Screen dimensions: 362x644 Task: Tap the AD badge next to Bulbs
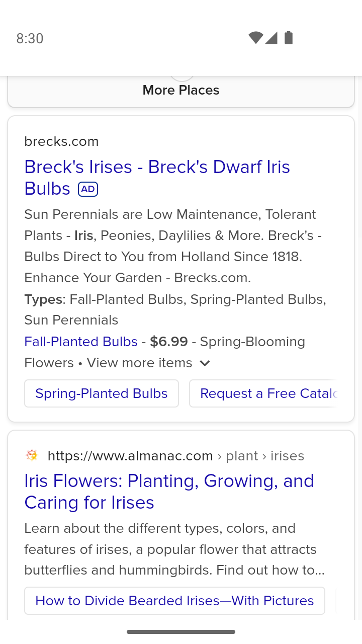click(88, 189)
